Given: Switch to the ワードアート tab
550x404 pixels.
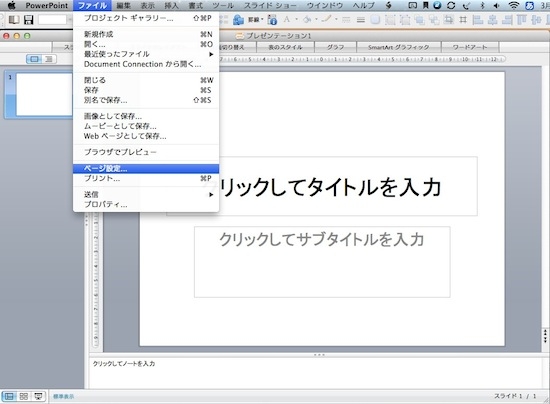Looking at the screenshot, I should point(470,47).
